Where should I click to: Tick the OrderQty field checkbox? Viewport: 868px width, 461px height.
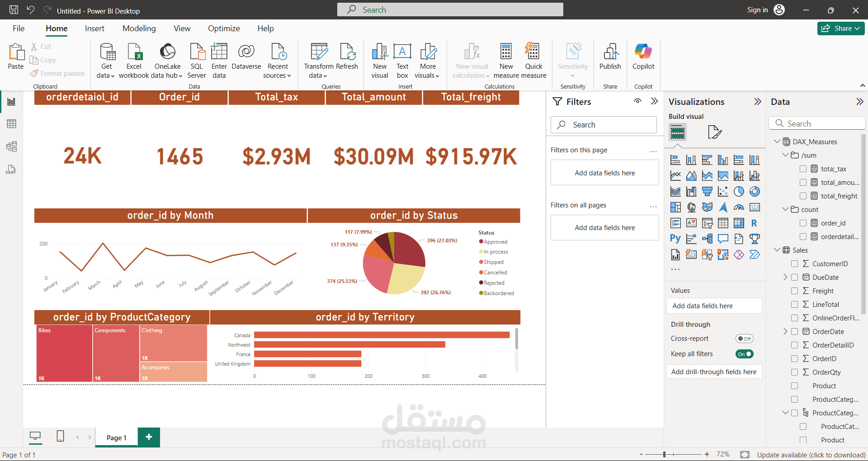coord(794,372)
